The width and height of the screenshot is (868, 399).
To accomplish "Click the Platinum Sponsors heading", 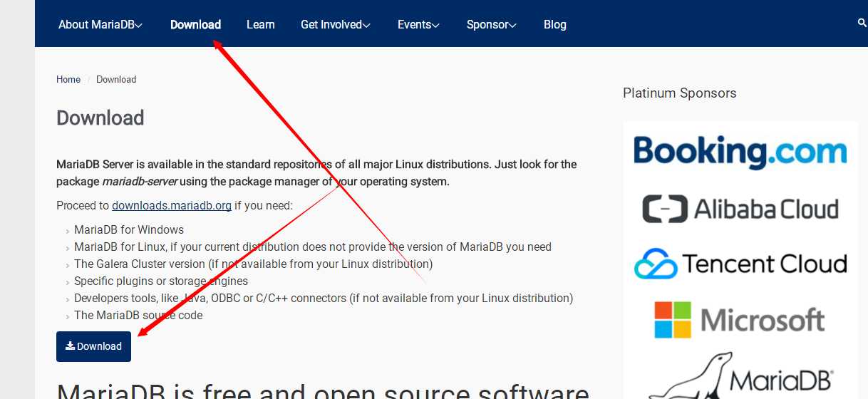I will coord(679,93).
